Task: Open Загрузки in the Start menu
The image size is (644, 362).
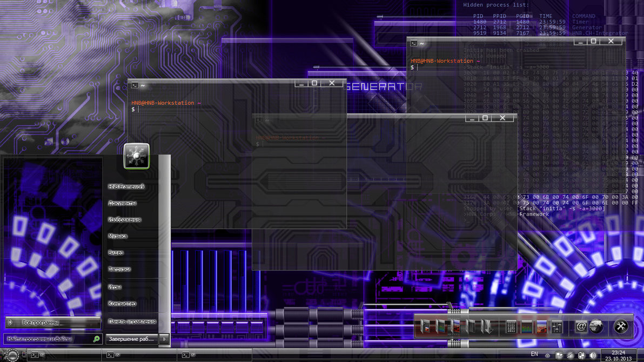Action: click(x=119, y=269)
